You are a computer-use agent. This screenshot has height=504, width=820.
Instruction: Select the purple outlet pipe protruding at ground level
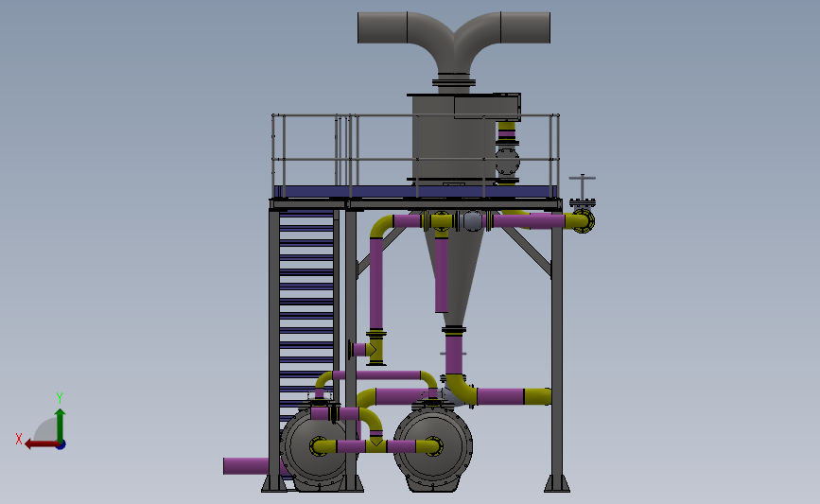(x=246, y=466)
